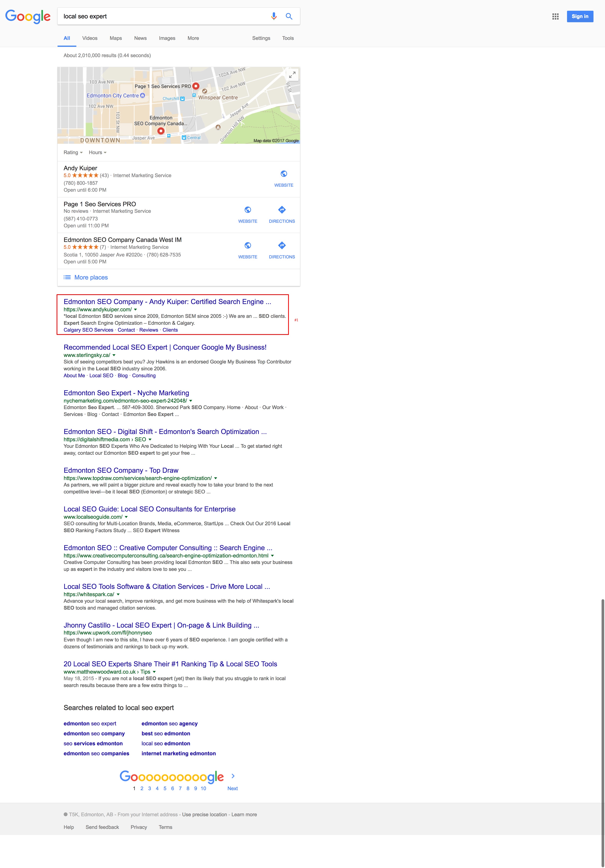The image size is (605, 868).
Task: Click the Edmonton map thumbnail
Action: (179, 105)
